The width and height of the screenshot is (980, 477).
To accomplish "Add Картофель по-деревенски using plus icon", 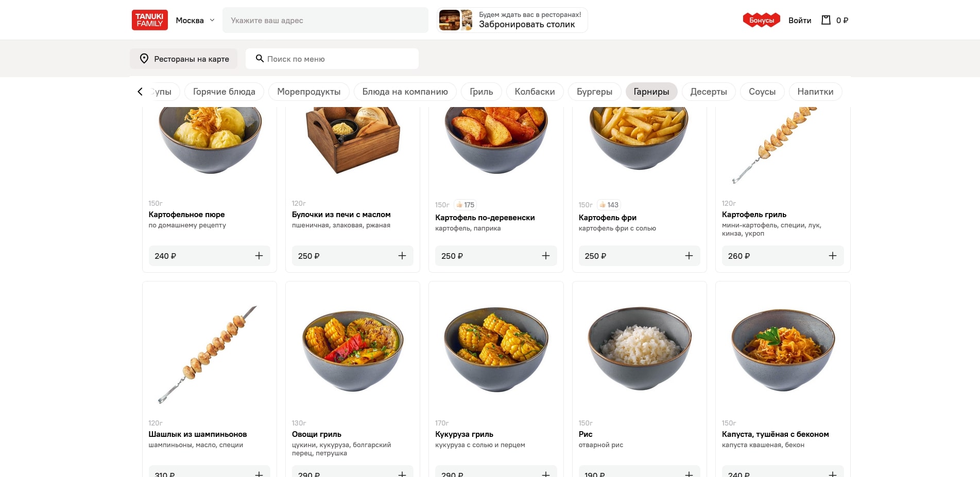I will tap(545, 256).
